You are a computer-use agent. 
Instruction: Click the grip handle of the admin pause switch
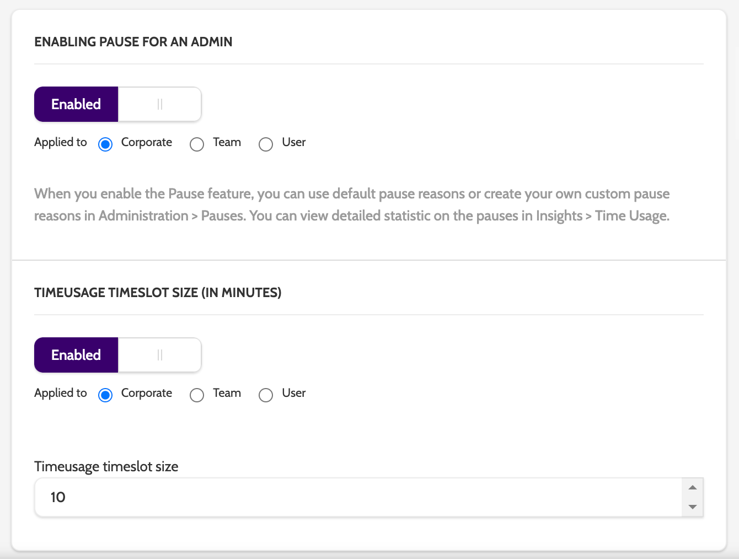pos(160,104)
